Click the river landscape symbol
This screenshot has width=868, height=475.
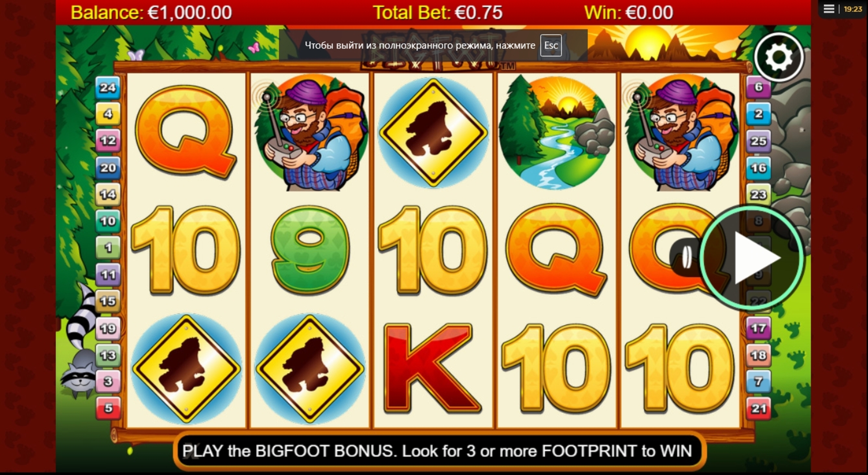point(556,132)
